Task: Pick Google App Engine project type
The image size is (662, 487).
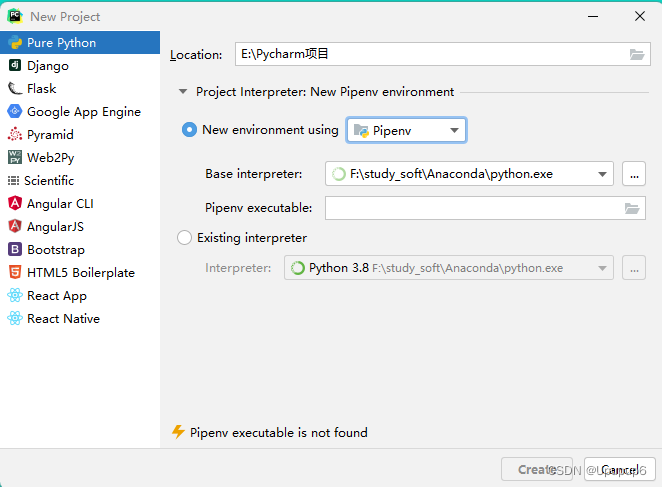Action: 80,112
